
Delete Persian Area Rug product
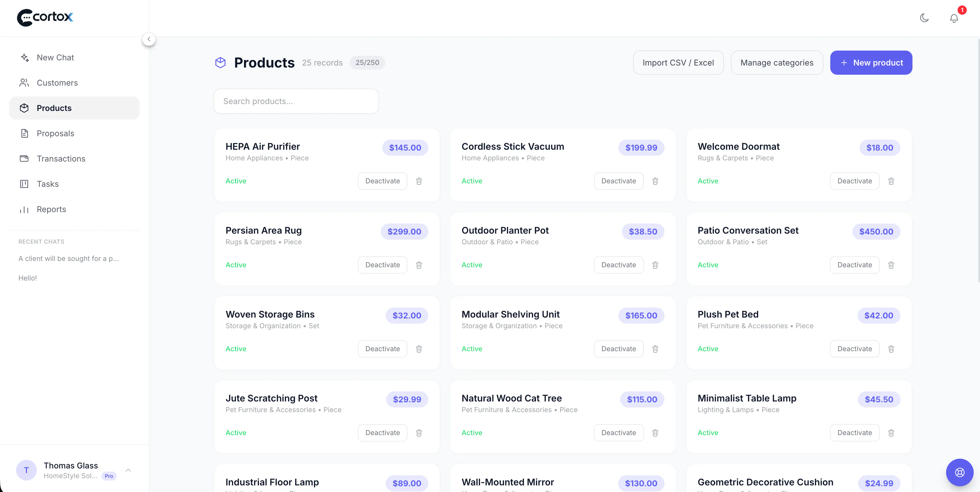419,265
